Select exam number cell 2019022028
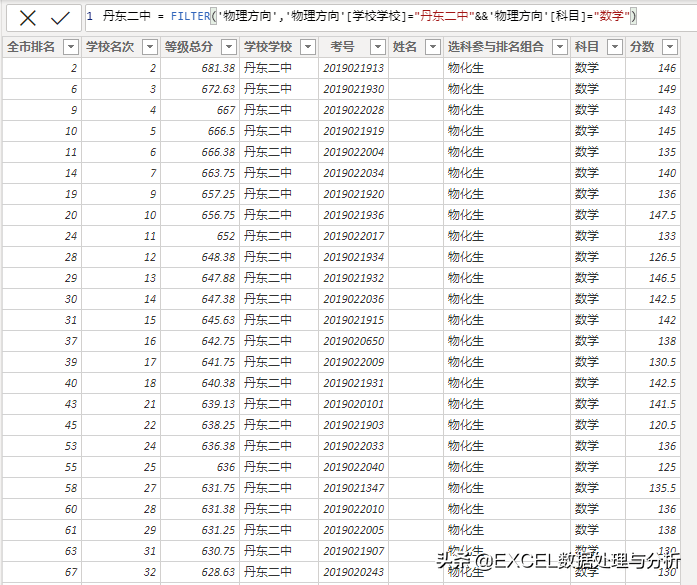 353,110
